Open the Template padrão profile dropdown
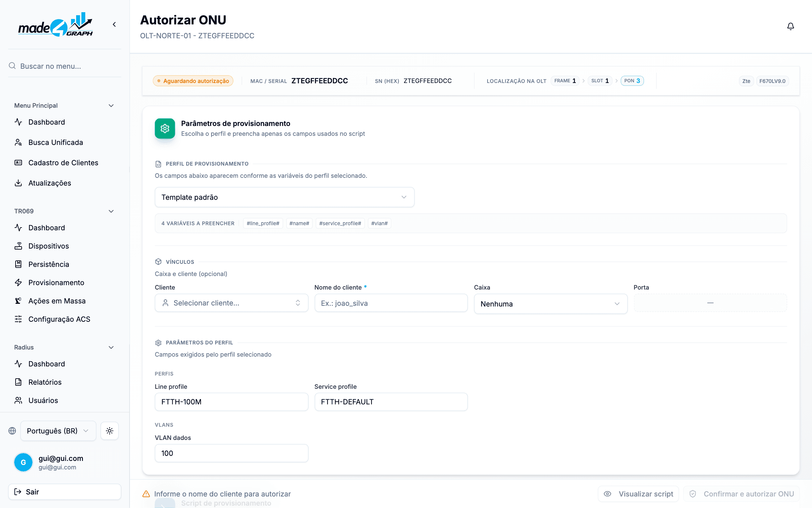The width and height of the screenshot is (812, 508). (285, 197)
